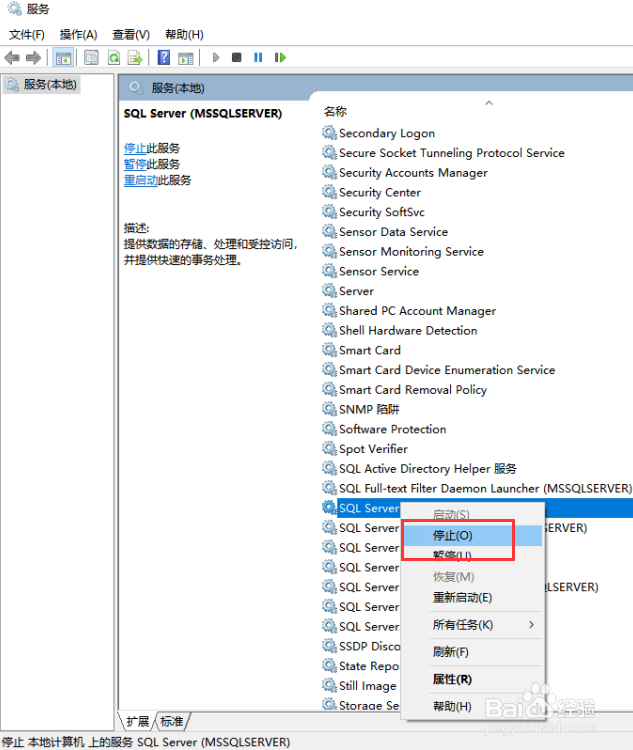Select SQL Full-text Filter Daemon Launcher
Screen dimensions: 633x750
[485, 488]
